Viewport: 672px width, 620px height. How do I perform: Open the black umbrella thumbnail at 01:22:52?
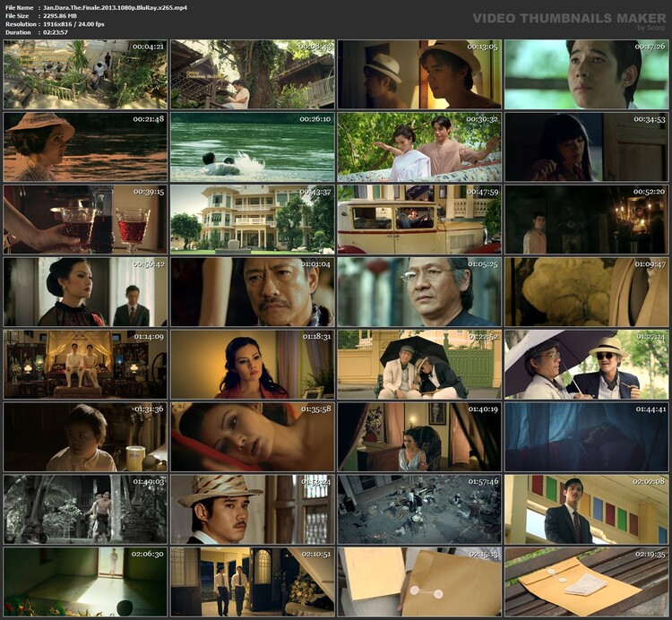[419, 365]
